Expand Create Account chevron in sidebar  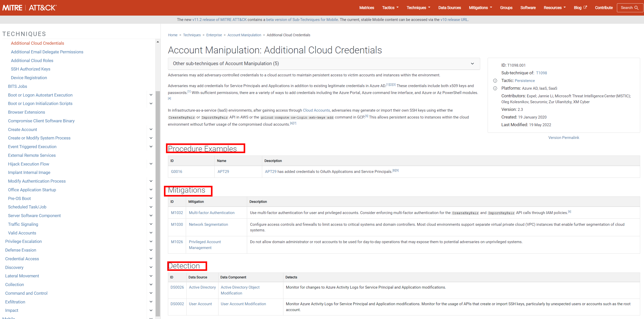click(151, 129)
